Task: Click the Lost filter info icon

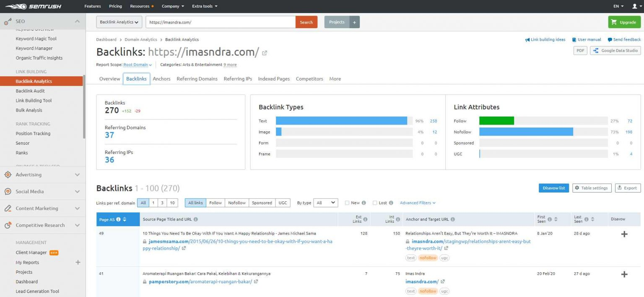Action: (391, 203)
